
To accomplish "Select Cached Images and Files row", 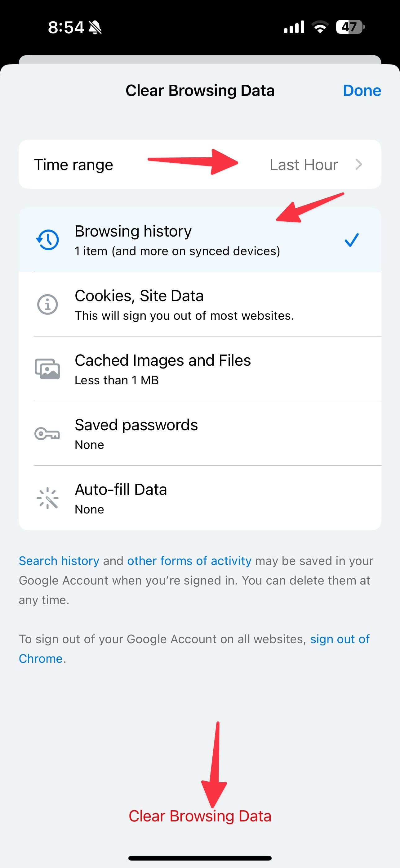I will point(200,369).
